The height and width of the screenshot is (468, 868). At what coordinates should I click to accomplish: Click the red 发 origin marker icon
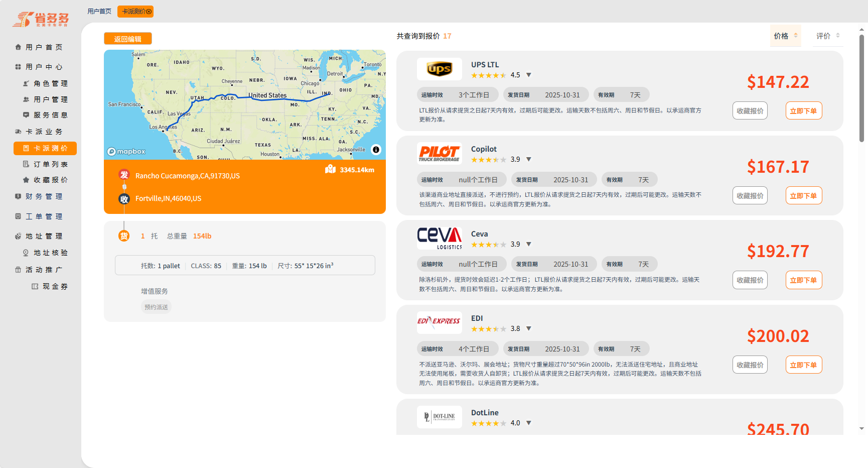pyautogui.click(x=124, y=175)
